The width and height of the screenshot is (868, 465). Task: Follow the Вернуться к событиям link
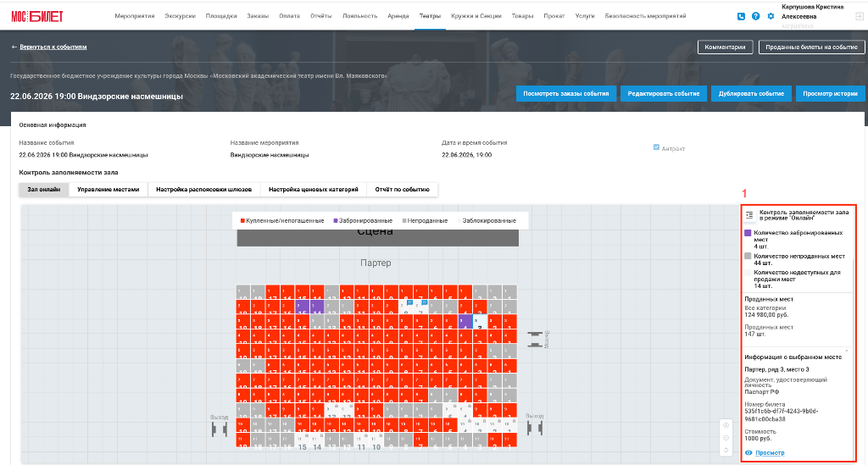click(x=53, y=47)
